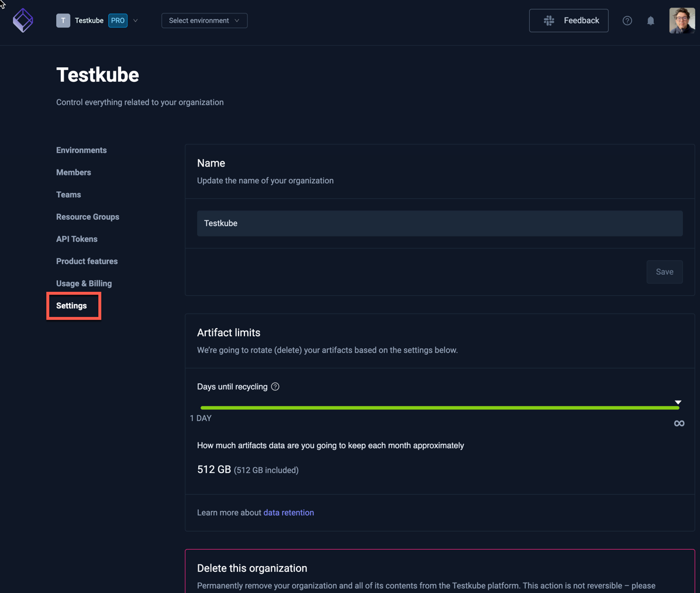This screenshot has width=700, height=593.
Task: Click the slider handle at the infinity end
Action: [678, 403]
